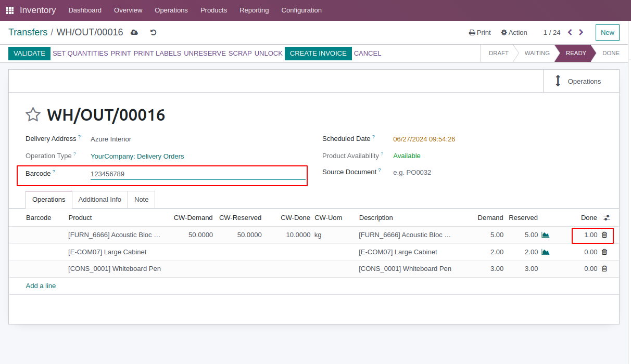Select the Done status stage

[610, 53]
